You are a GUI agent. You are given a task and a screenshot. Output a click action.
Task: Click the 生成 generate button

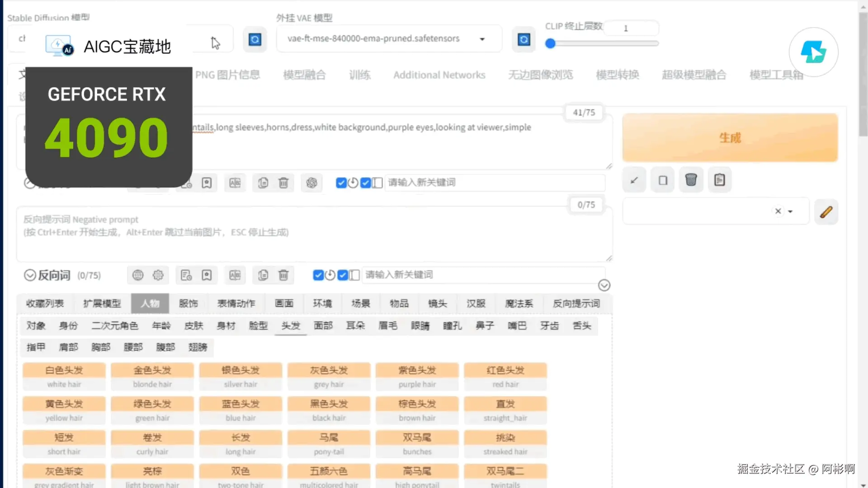pyautogui.click(x=730, y=138)
